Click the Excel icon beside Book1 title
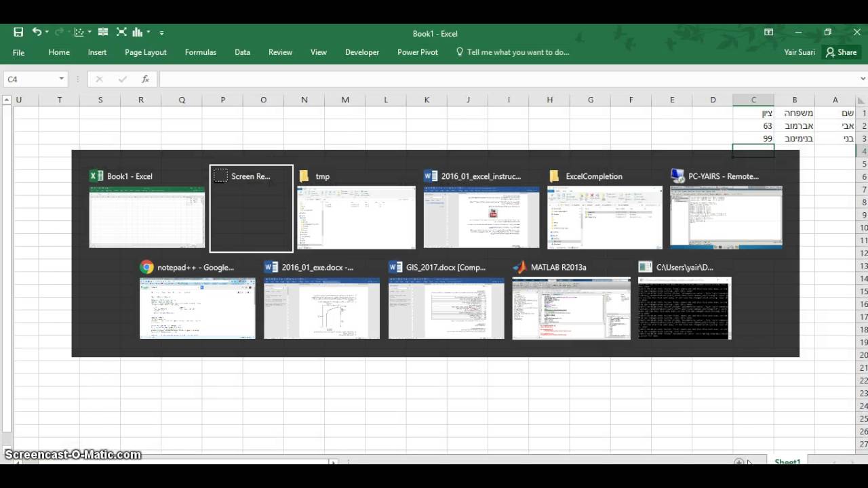Screen dimensions: 868x488 click(96, 176)
